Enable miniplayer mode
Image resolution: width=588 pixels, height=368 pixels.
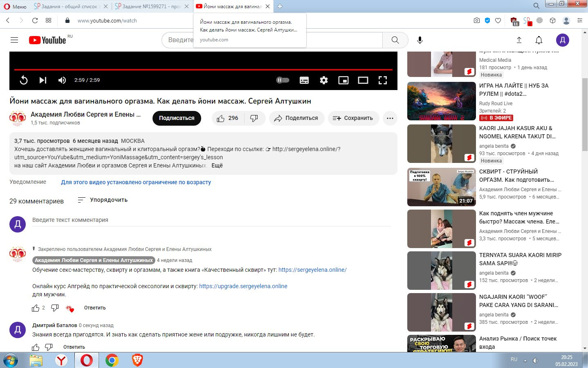tap(343, 80)
